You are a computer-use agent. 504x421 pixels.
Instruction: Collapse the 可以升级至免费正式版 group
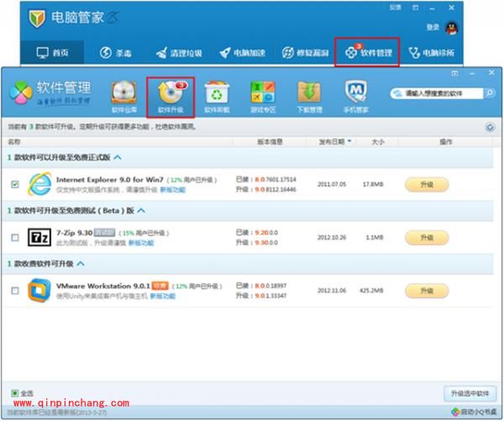[118, 157]
